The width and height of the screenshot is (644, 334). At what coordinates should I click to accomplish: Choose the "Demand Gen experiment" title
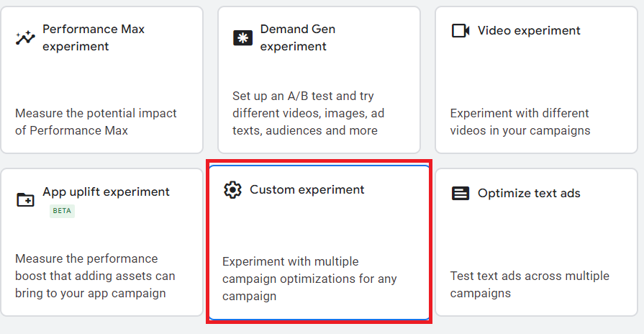point(298,38)
